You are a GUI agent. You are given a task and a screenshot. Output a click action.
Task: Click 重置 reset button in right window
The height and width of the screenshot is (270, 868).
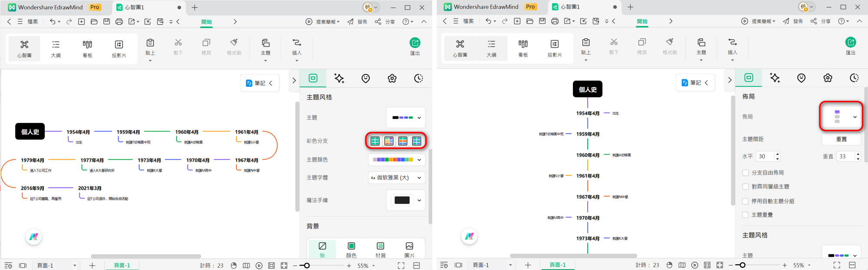(x=841, y=139)
